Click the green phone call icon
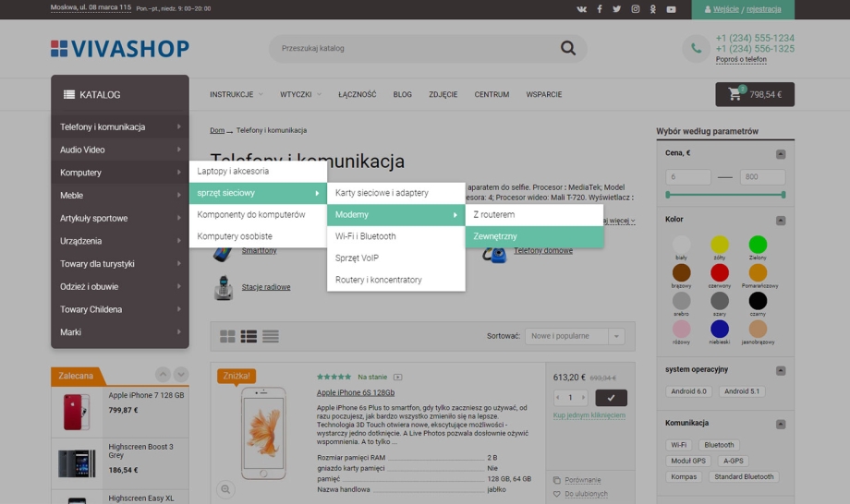The image size is (850, 504). pos(696,49)
